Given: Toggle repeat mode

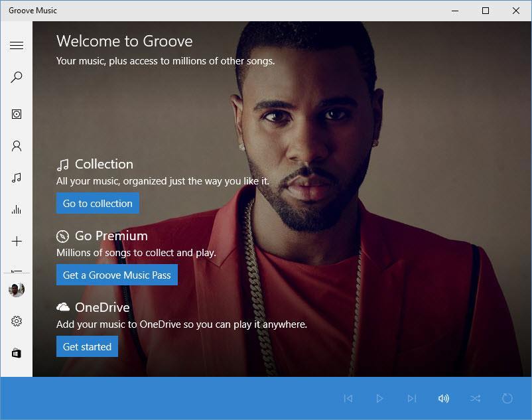Looking at the screenshot, I should click(x=507, y=398).
